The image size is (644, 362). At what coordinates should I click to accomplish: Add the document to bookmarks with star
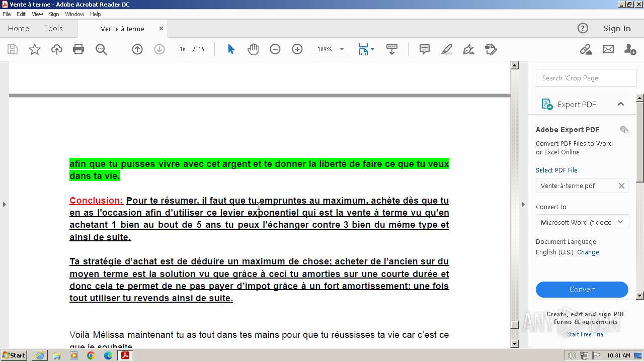[35, 49]
